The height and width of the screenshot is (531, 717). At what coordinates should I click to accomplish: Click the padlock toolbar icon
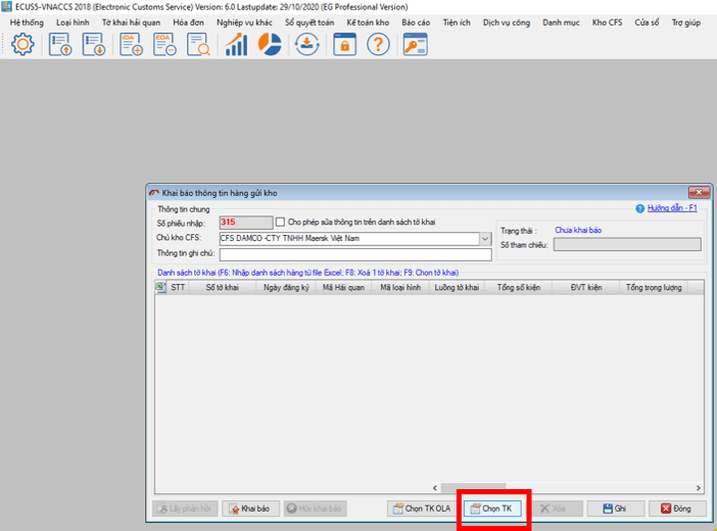coord(344,44)
